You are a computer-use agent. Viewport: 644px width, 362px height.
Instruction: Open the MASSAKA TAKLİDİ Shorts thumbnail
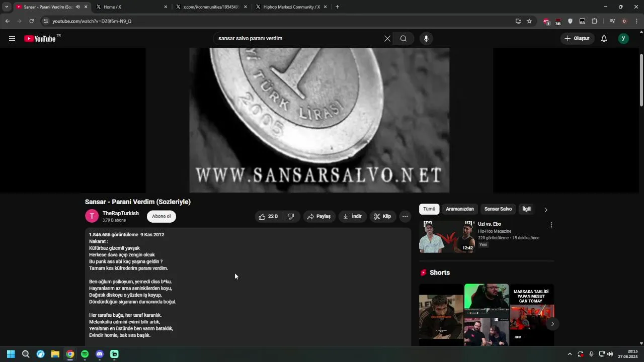532,315
